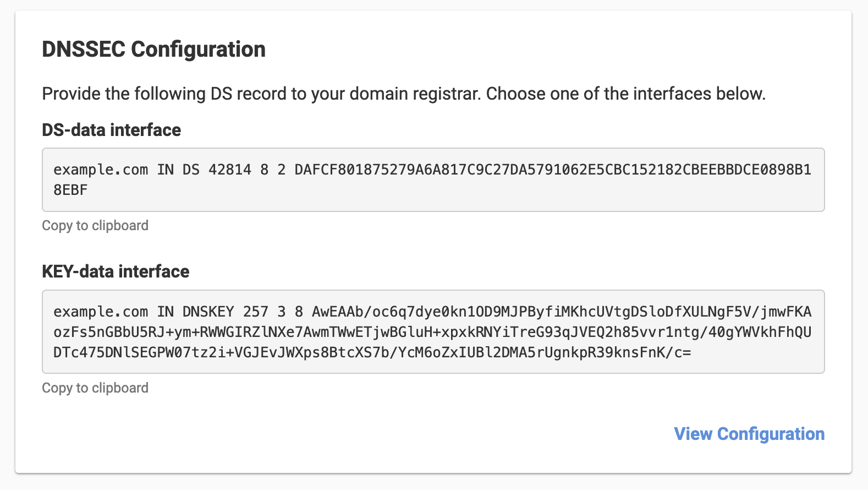Click example.com in the DS record
Viewport: 868px width, 490px height.
coord(101,170)
